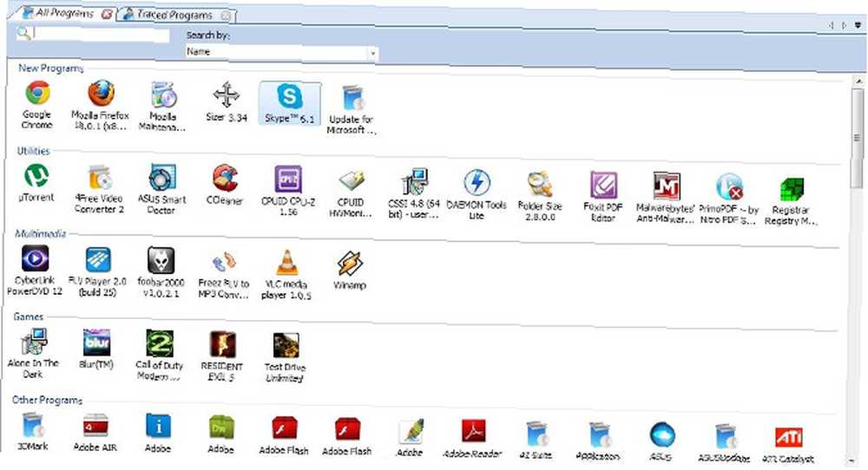Select the ATI Catalyst icon
This screenshot has height=470, width=868.
point(789,437)
